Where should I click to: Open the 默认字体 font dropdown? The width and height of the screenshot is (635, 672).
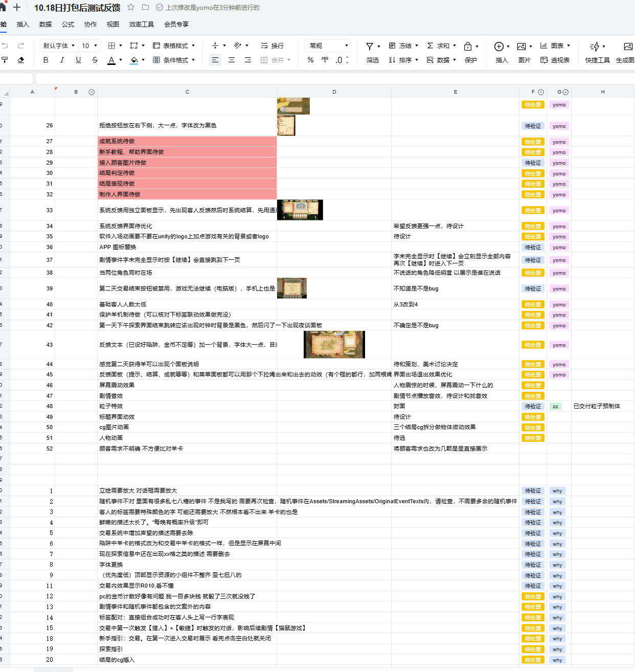[x=58, y=46]
